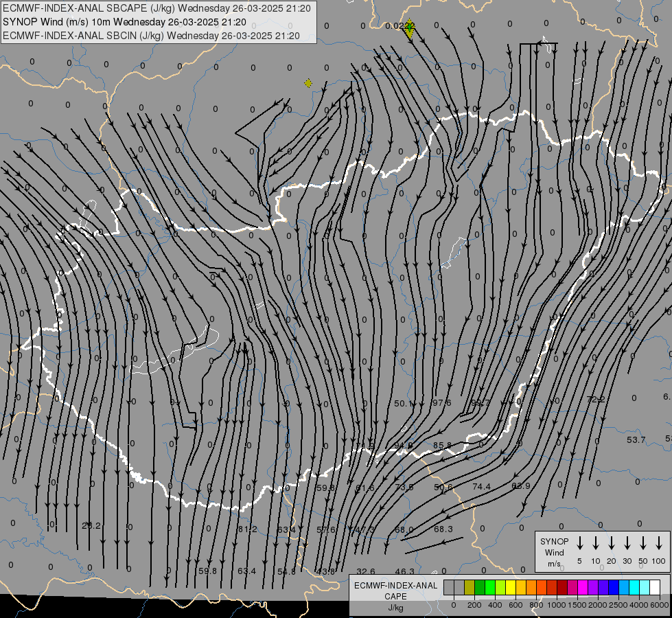
Task: Click the 20 m/s wind arrow in legend
Action: tap(612, 543)
